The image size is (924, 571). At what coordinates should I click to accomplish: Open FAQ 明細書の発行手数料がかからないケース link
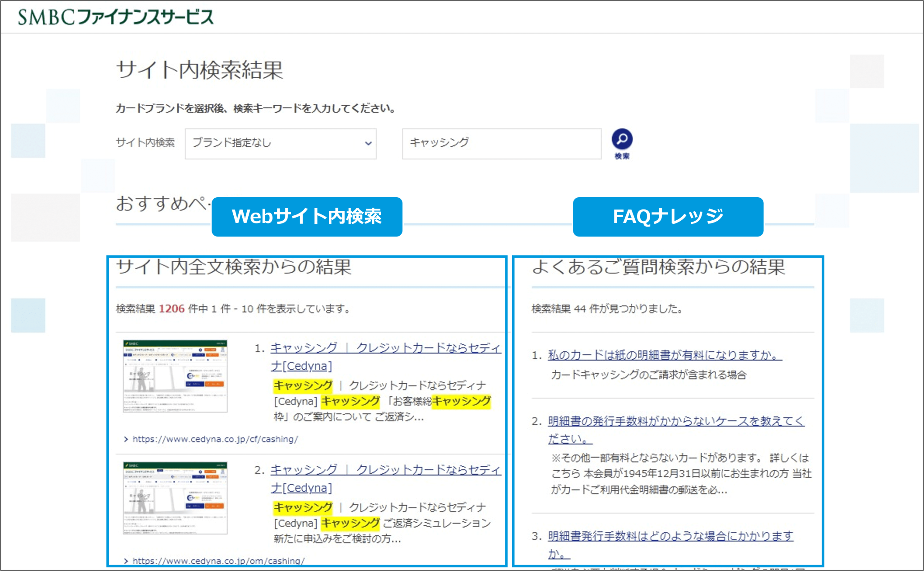point(676,430)
